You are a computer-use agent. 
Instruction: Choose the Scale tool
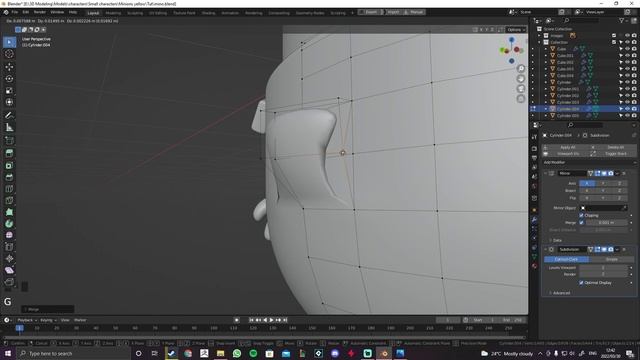(9, 90)
